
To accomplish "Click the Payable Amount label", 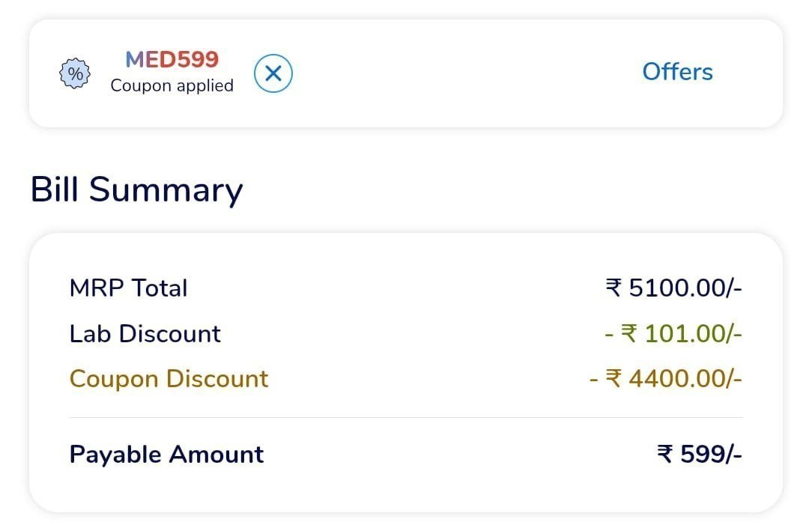I will (x=166, y=454).
